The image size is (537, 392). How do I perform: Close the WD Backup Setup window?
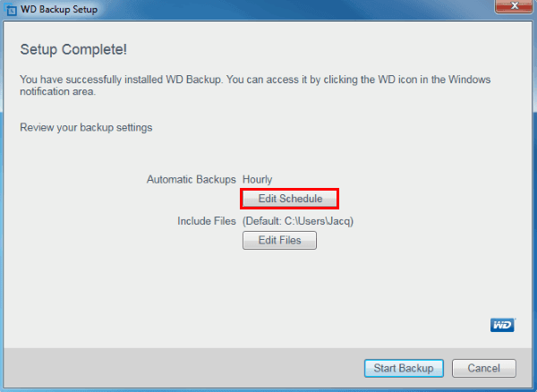pyautogui.click(x=511, y=8)
